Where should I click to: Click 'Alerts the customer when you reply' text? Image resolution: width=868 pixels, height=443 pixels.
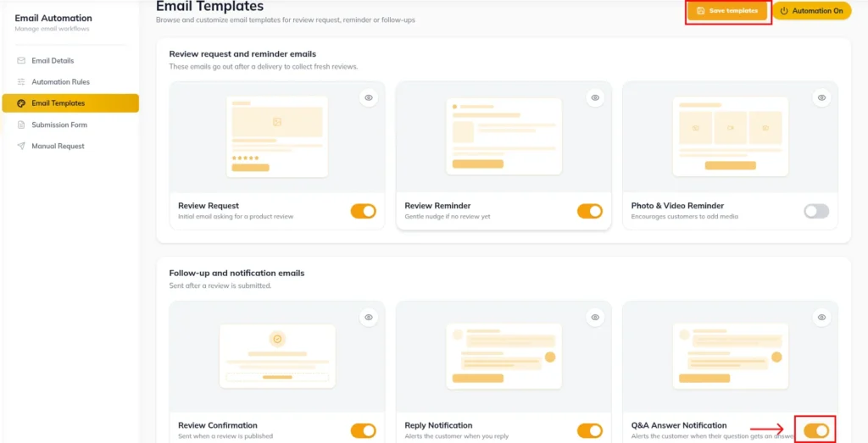click(455, 436)
